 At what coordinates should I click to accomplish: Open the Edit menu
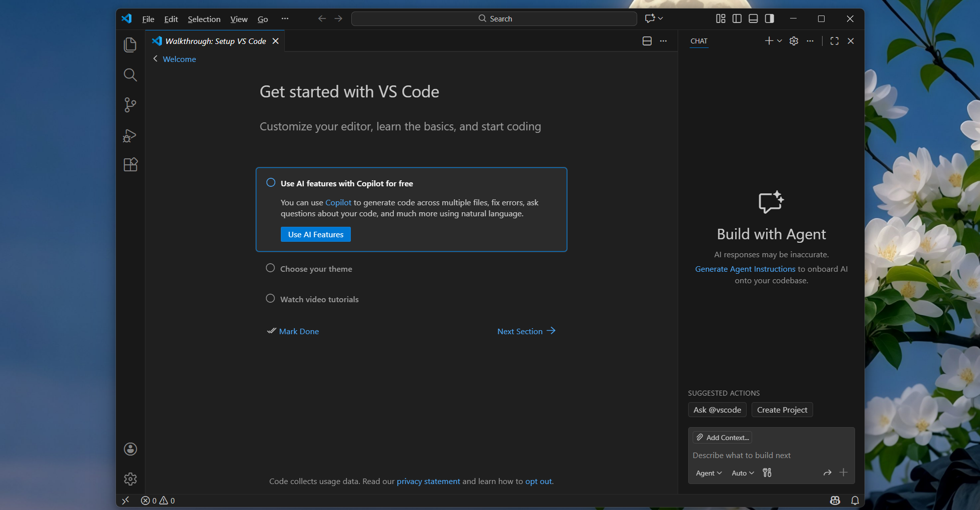click(171, 19)
